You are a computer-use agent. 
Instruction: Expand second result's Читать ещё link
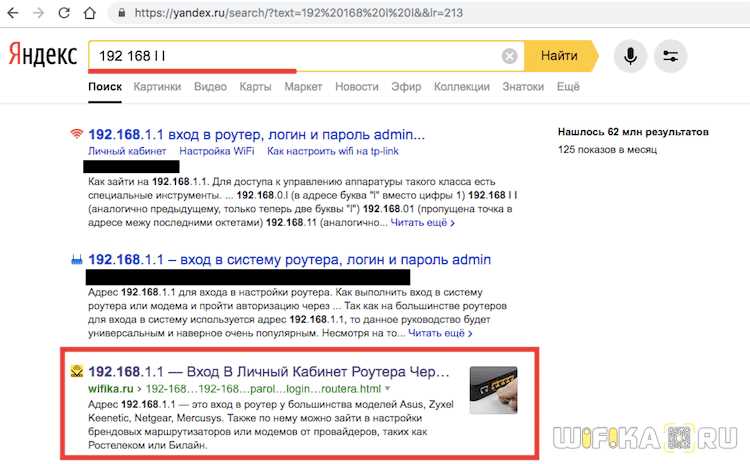[x=440, y=333]
